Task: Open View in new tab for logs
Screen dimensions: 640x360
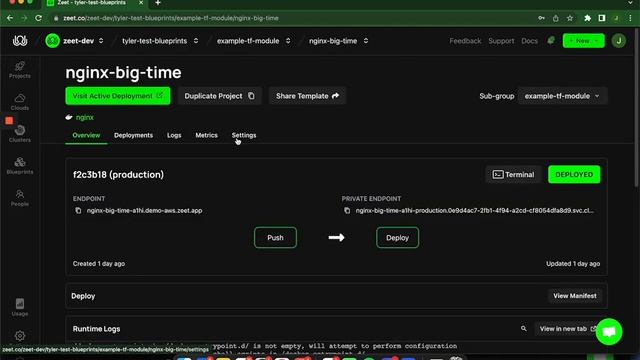Action: (567, 329)
